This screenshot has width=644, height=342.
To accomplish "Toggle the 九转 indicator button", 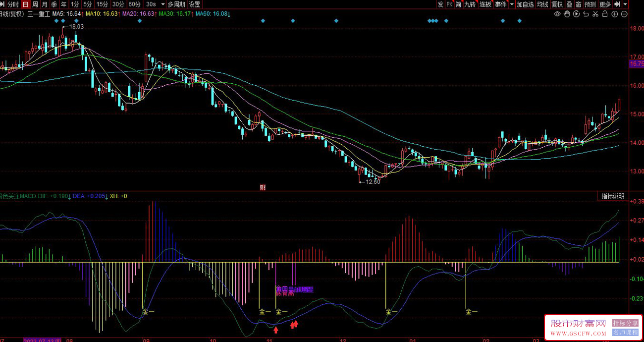I will [470, 4].
